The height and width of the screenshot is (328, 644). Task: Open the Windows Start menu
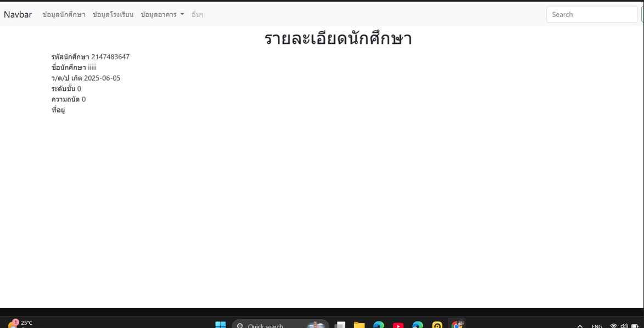(221, 325)
